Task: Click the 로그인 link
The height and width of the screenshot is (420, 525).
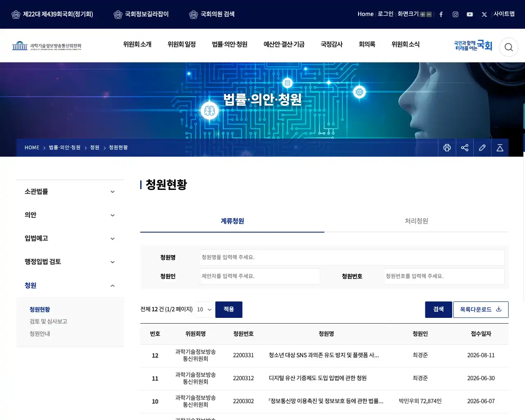Action: point(386,14)
